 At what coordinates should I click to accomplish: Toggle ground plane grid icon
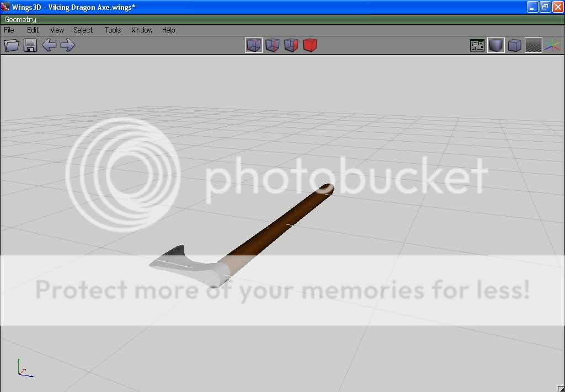point(533,45)
